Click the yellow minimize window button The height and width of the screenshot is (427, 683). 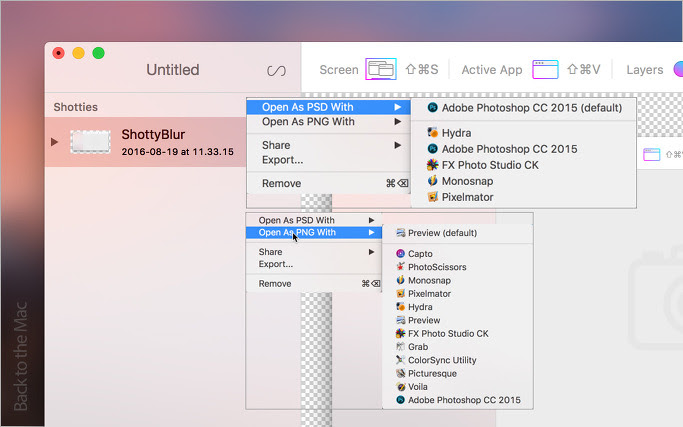[78, 53]
